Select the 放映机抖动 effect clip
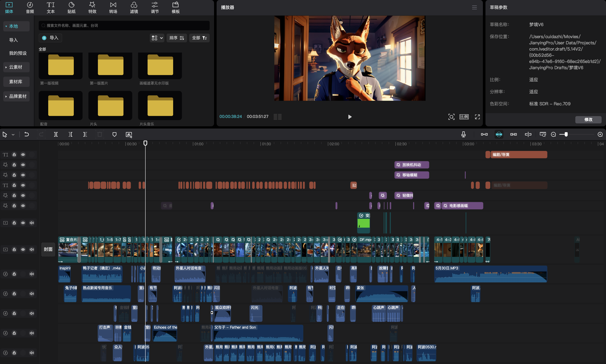The width and height of the screenshot is (606, 364). pos(411,165)
